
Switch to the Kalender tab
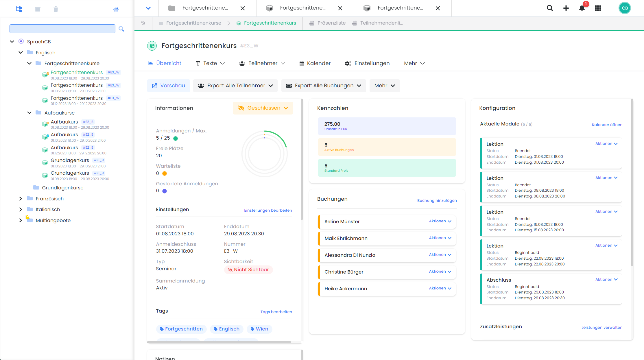coord(315,63)
